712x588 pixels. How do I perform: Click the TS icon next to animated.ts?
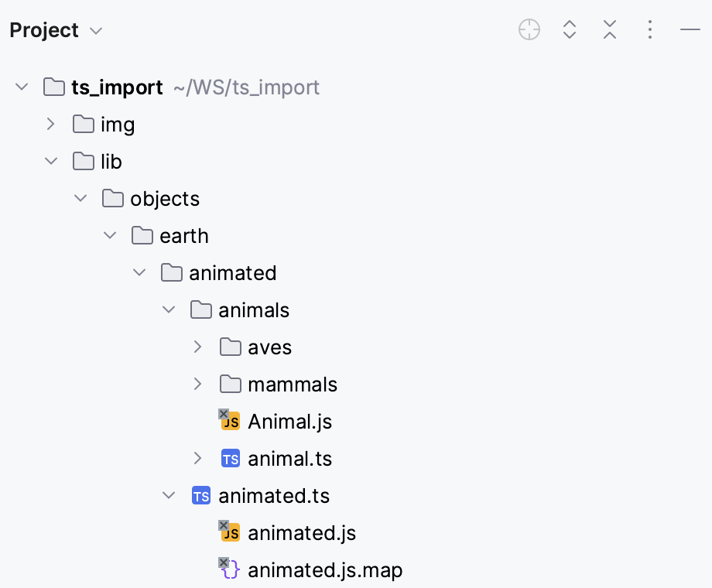click(x=200, y=495)
